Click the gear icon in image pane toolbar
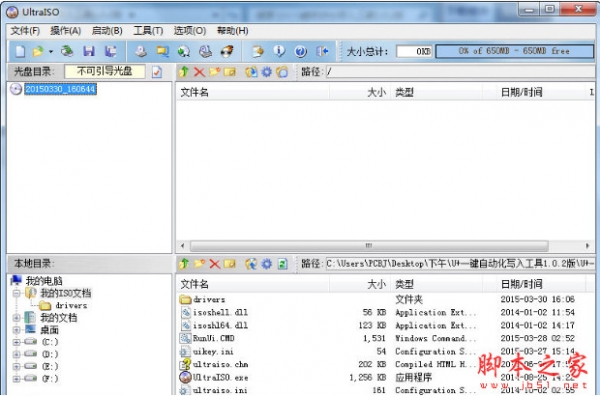 coord(267,72)
